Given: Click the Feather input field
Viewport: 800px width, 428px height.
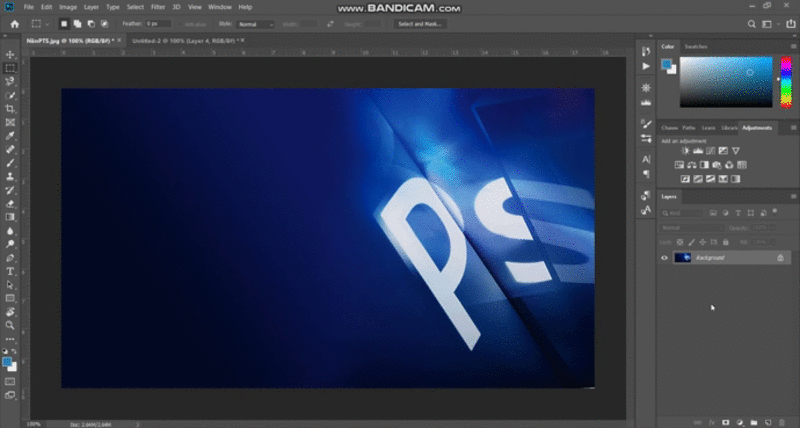Looking at the screenshot, I should [x=158, y=23].
